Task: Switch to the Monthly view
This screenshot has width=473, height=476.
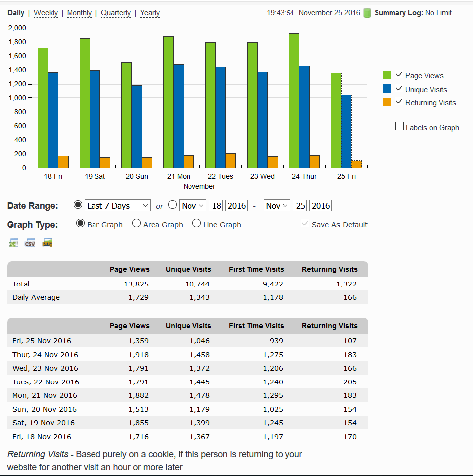Action: click(x=79, y=13)
